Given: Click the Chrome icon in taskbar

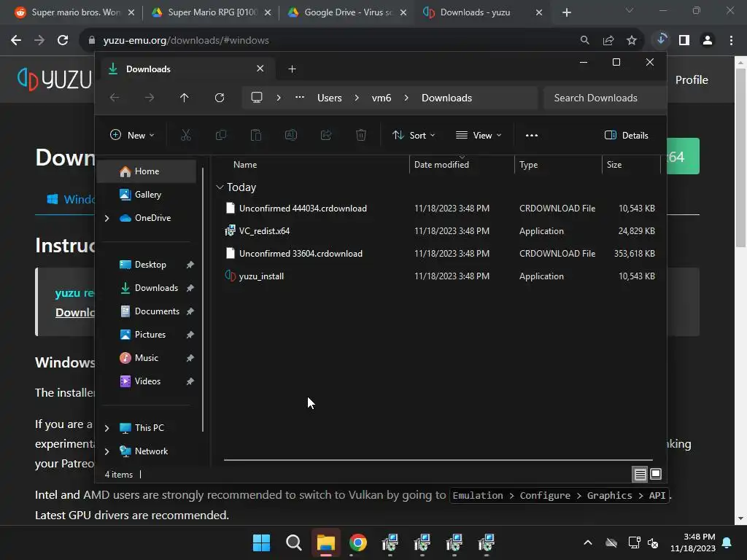Looking at the screenshot, I should [x=357, y=542].
